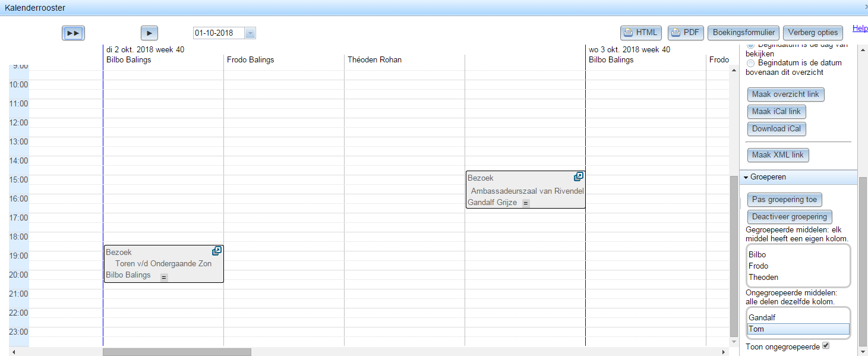Open popup icon on Bilbo Balings Bezoek
Image resolution: width=868 pixels, height=356 pixels.
[217, 251]
